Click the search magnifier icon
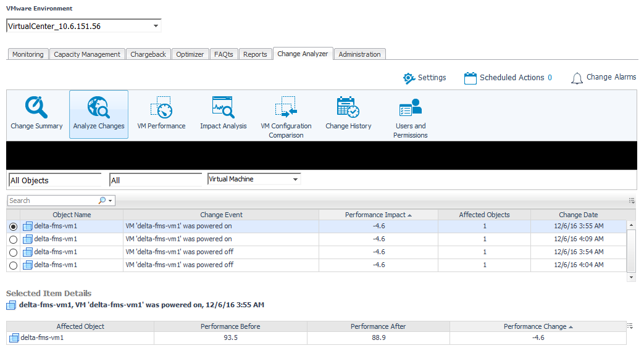 (102, 201)
